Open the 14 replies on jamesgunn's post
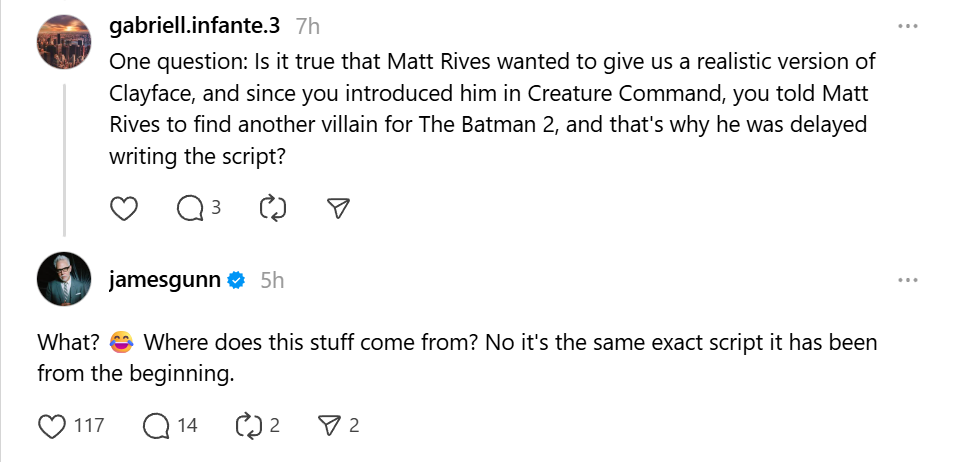 click(x=157, y=426)
